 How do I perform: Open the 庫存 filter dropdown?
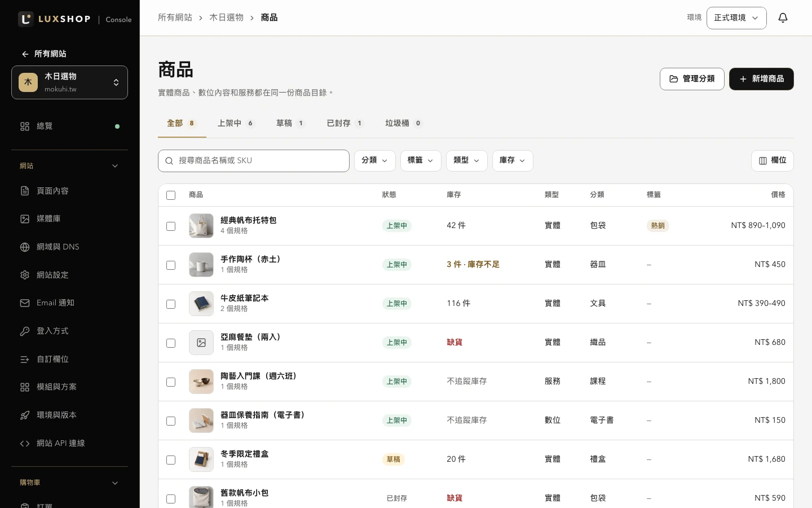click(x=513, y=161)
